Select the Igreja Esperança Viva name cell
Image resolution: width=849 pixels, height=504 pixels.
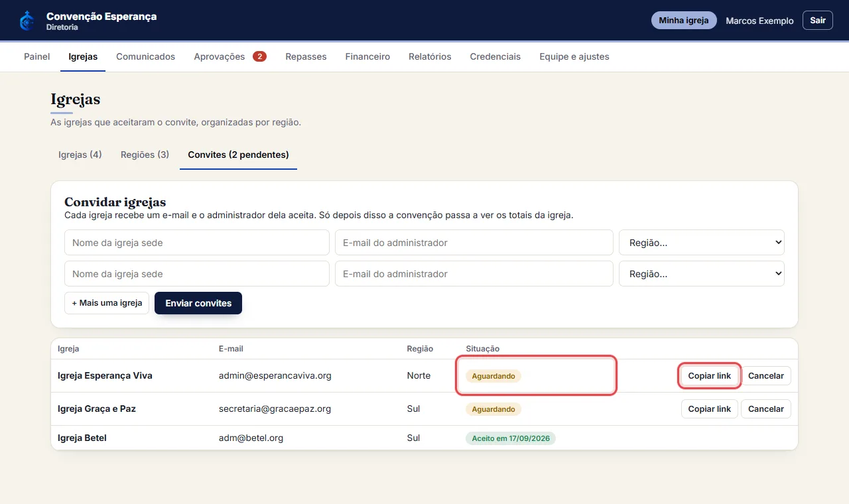pyautogui.click(x=105, y=376)
